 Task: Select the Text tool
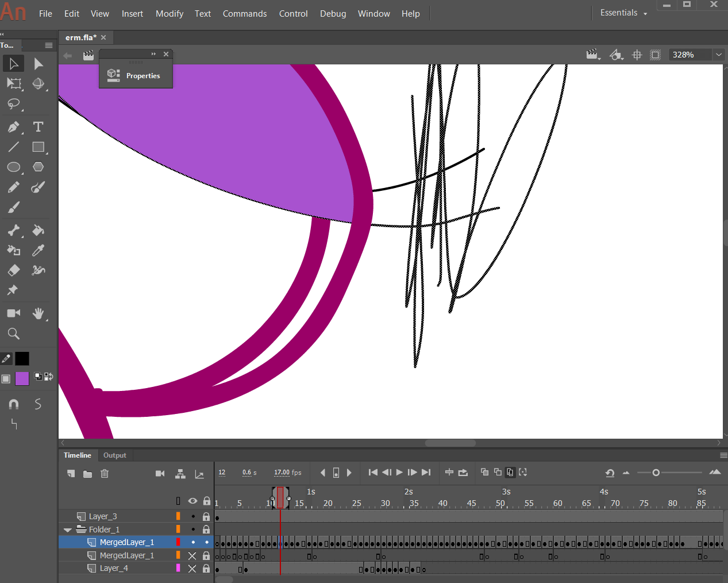38,127
